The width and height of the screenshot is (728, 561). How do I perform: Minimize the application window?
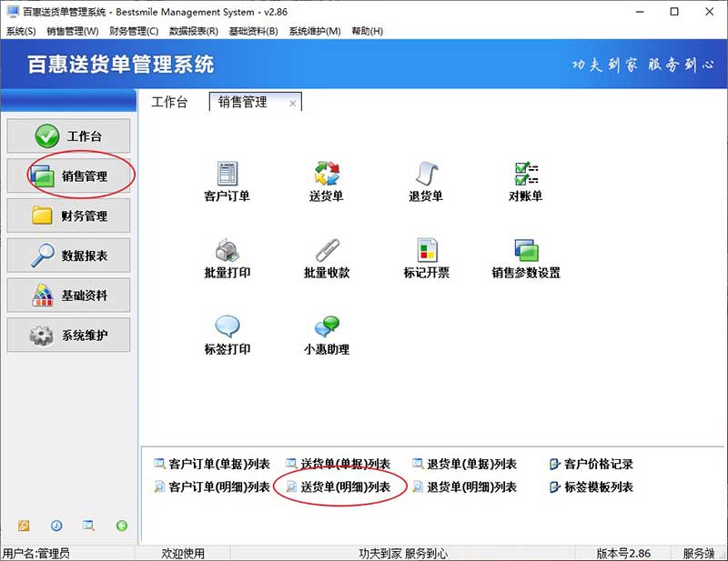point(641,12)
